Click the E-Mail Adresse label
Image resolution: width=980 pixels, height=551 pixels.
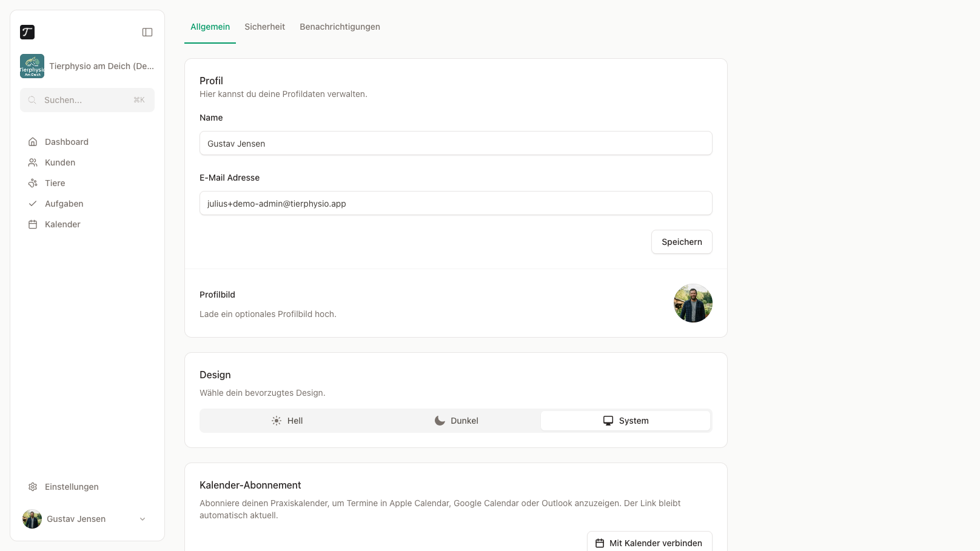[229, 178]
